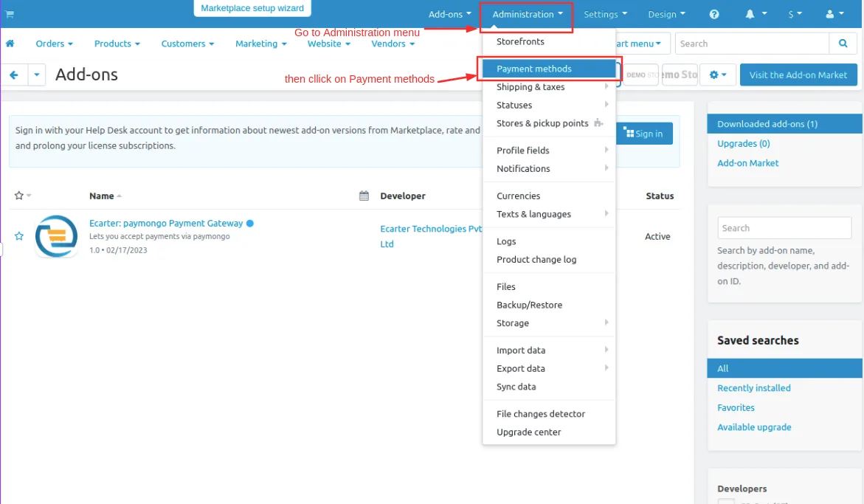This screenshot has width=864, height=504.
Task: Open Favorites saved search
Action: coord(736,407)
